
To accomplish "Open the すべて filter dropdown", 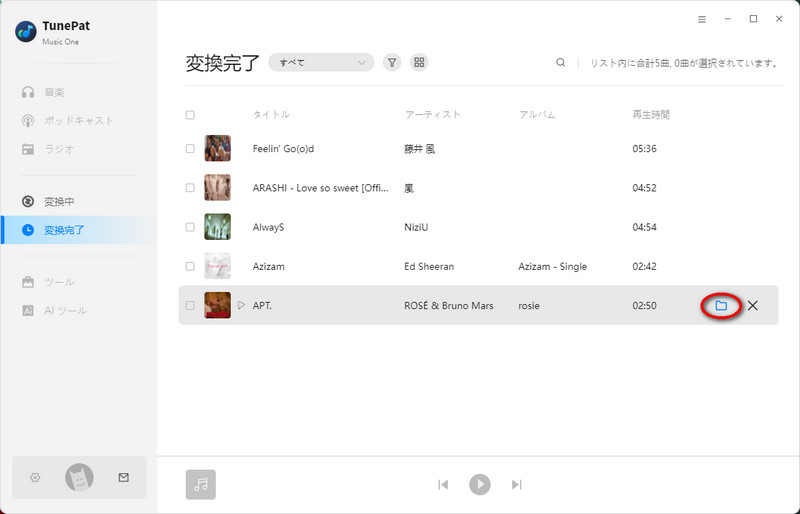I will [321, 62].
